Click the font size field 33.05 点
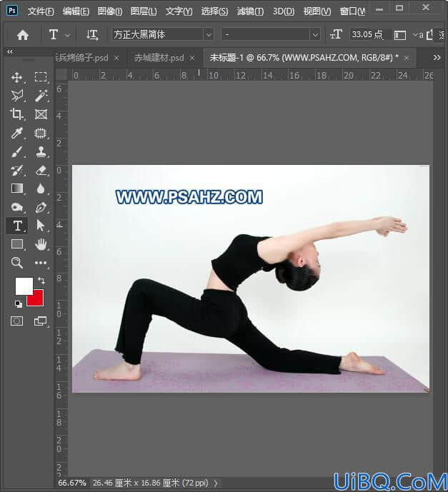448x492 pixels. [x=369, y=34]
